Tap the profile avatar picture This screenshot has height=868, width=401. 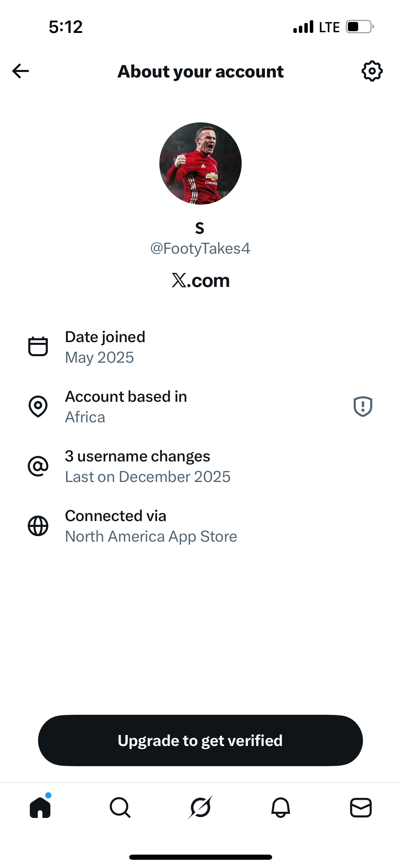coord(200,164)
